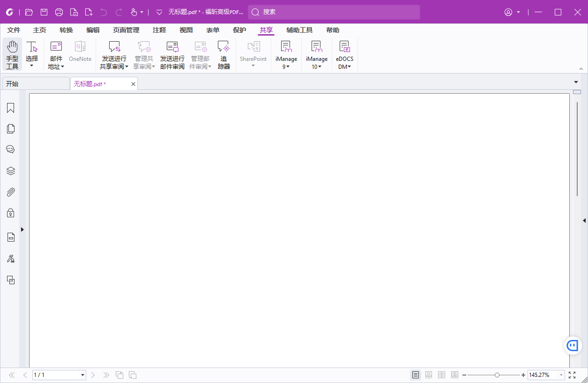Toggle full screen mode
Image resolution: width=588 pixels, height=383 pixels.
coord(572,375)
